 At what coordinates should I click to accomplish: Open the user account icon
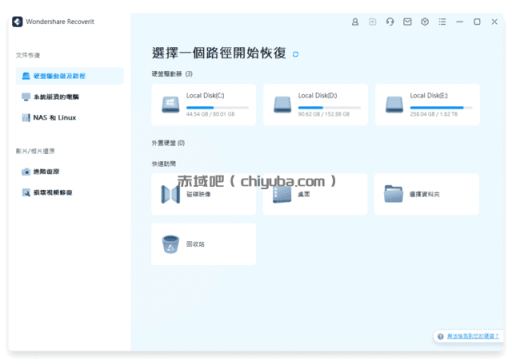point(355,22)
